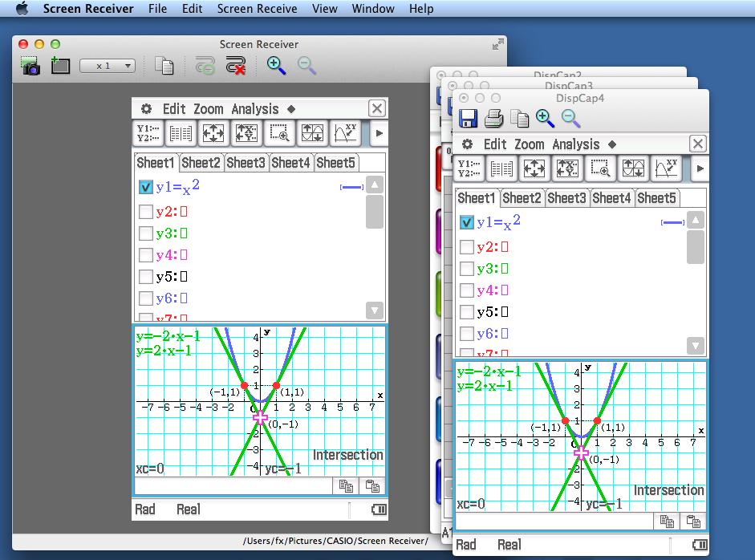This screenshot has width=755, height=560.
Task: Zoom out using the Screen Receiver toolbar magnifier
Action: tap(306, 66)
